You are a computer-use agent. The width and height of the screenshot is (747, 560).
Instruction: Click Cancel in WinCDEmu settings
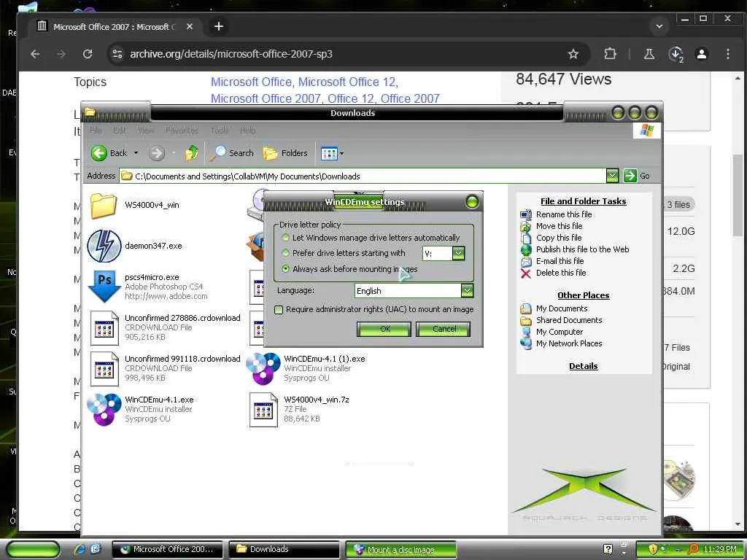click(444, 329)
